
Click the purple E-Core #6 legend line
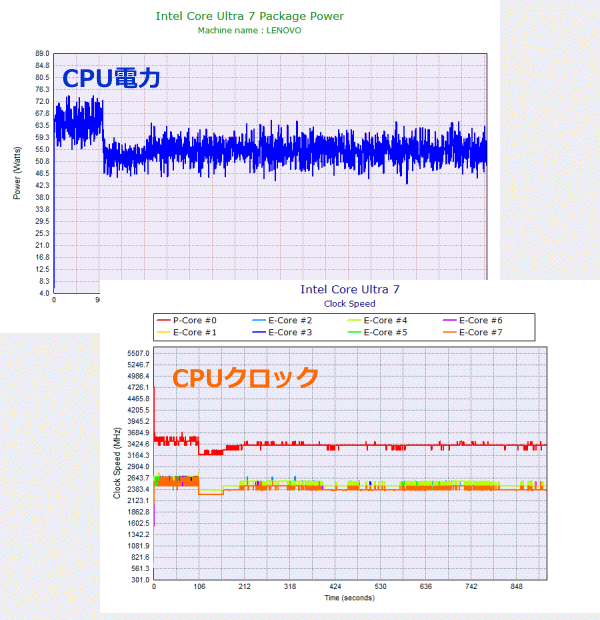tap(449, 320)
